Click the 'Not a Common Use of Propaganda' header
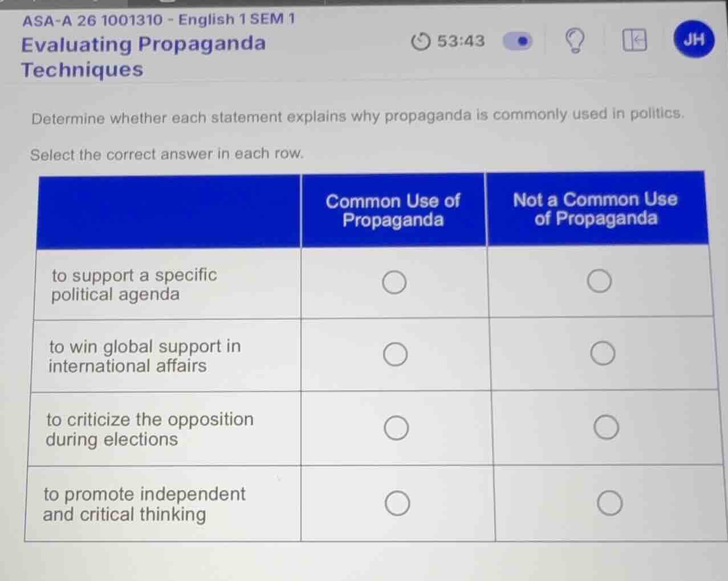728x581 pixels. click(x=595, y=209)
